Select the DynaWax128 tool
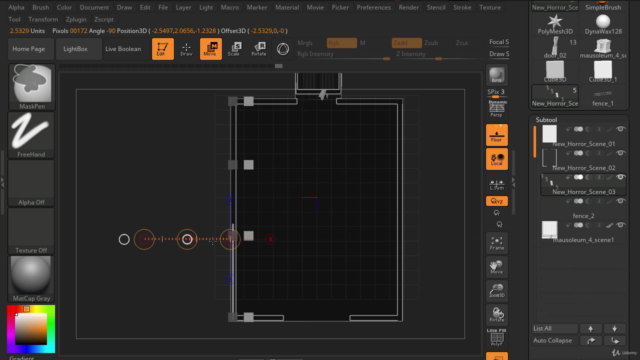 pyautogui.click(x=603, y=24)
